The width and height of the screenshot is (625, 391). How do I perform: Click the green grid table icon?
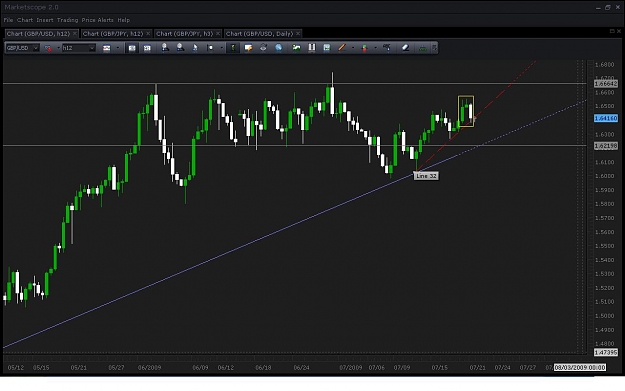(x=326, y=48)
